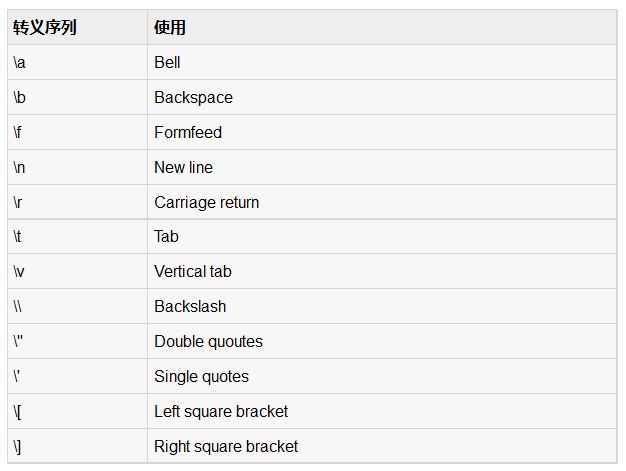Click the Backslash description cell

click(x=190, y=306)
